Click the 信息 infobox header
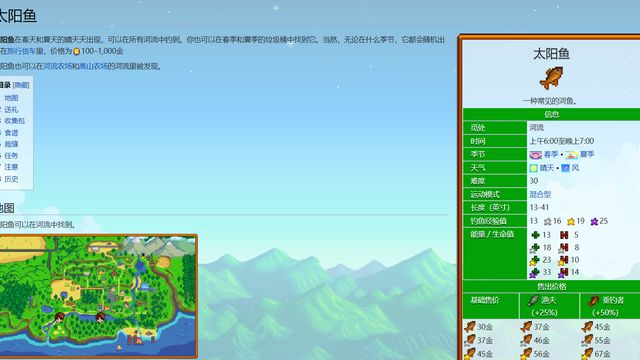Screen dimensions: 640x360 click(x=551, y=115)
